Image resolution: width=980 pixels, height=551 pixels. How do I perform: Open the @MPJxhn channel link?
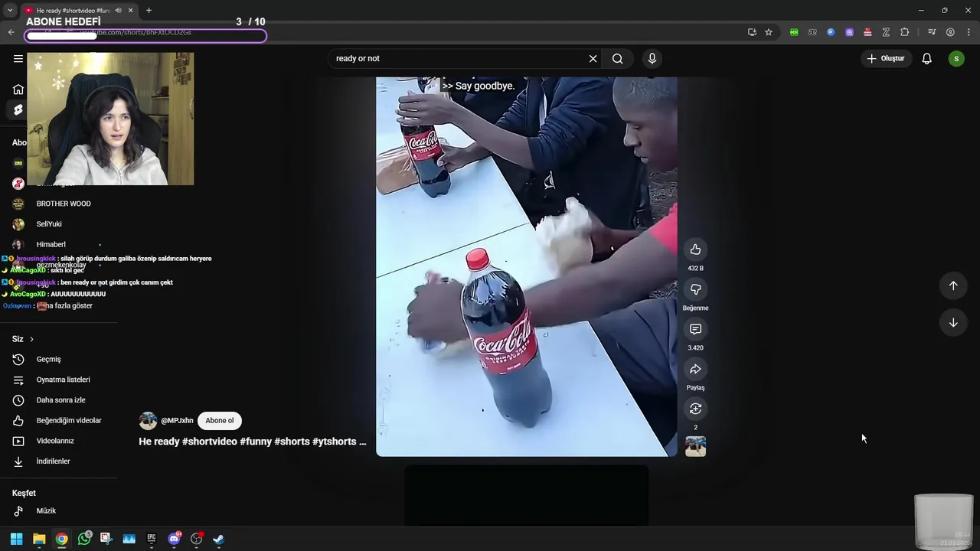177,420
